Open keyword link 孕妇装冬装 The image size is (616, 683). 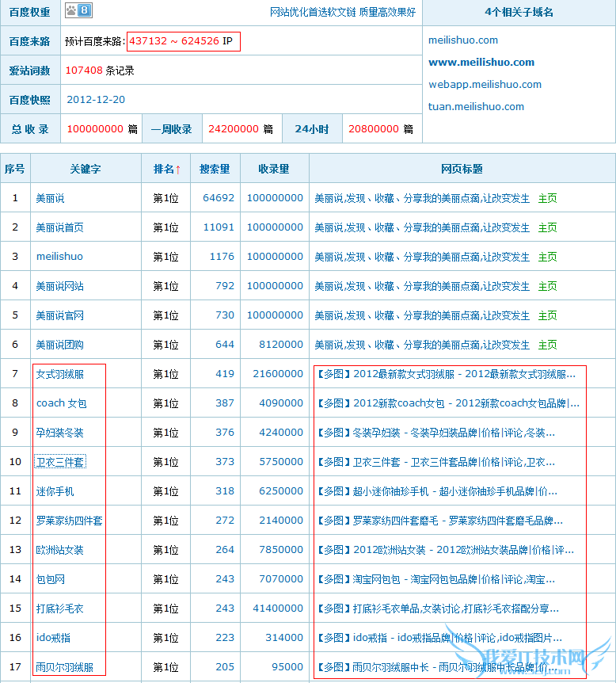pyautogui.click(x=59, y=433)
